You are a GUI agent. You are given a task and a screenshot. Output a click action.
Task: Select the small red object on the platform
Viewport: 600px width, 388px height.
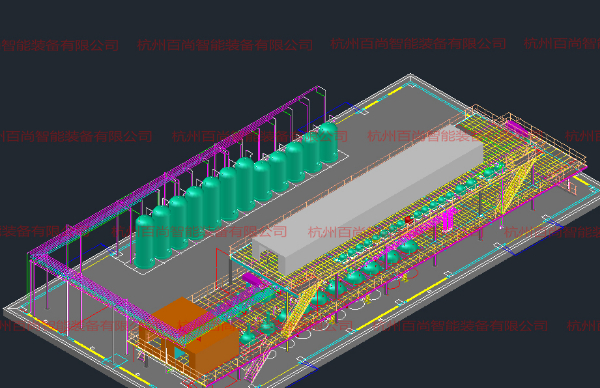click(408, 220)
